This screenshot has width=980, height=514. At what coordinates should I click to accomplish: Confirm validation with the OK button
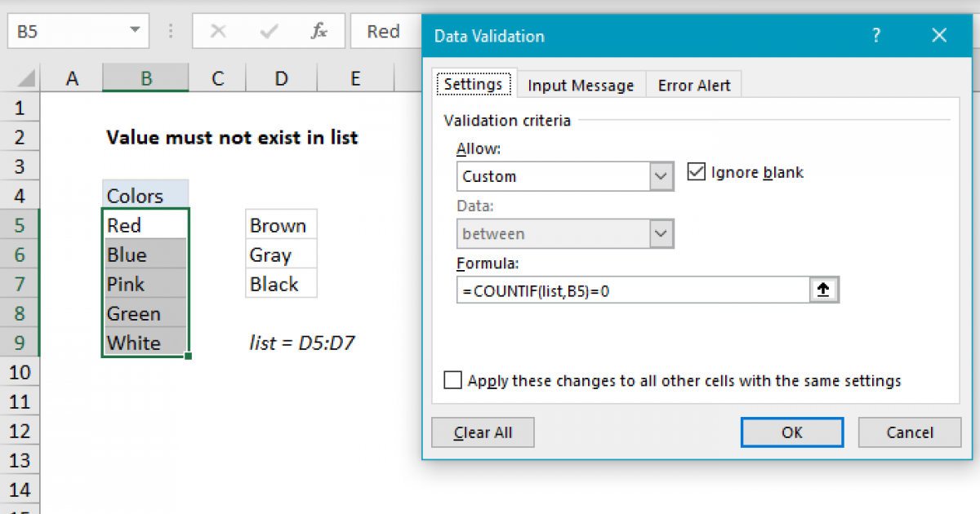coord(791,432)
